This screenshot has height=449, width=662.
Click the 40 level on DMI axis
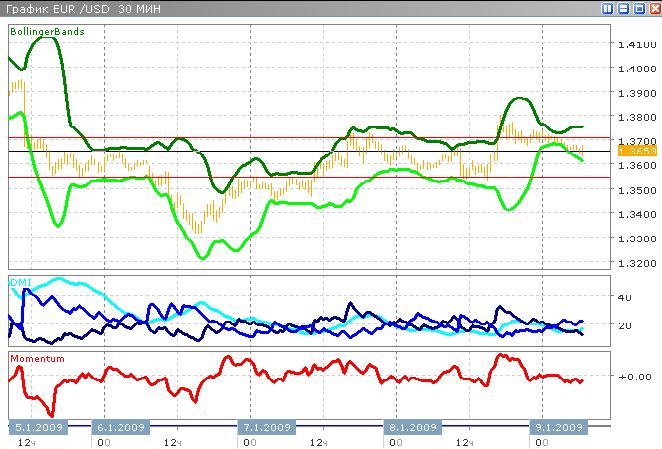coord(626,297)
